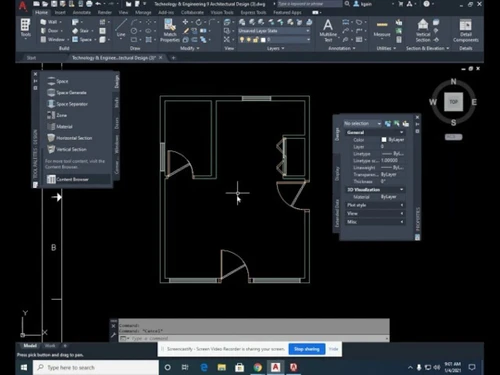Open the Manage ribbon tab
Viewport: 500px width, 375px height.
coord(143,13)
